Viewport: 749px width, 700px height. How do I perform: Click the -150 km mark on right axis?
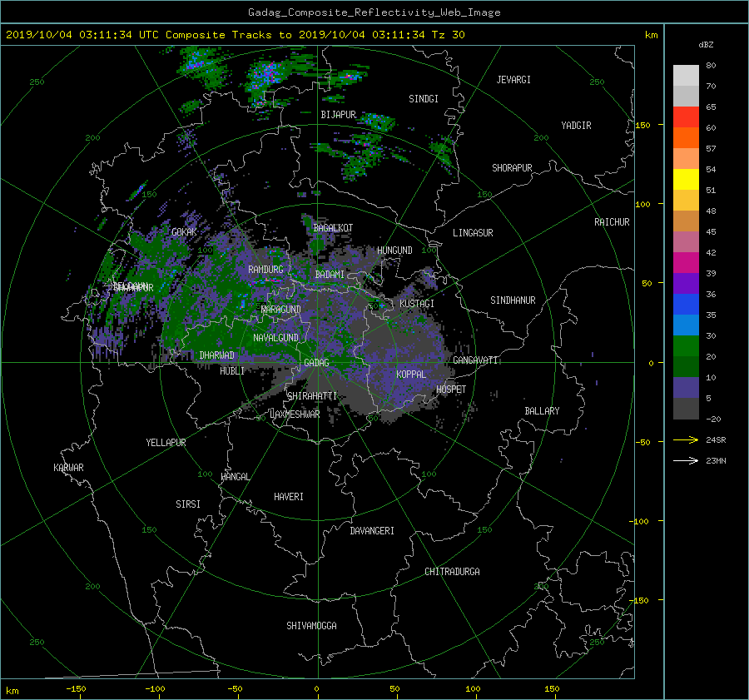pyautogui.click(x=640, y=601)
